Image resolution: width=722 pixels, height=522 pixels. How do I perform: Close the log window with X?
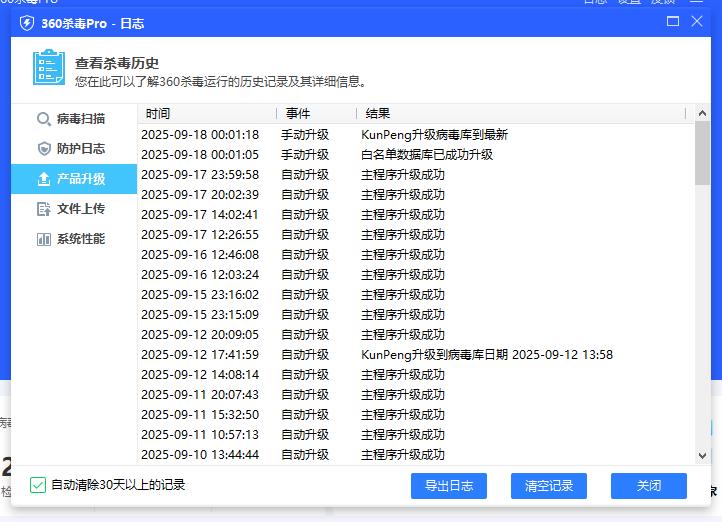coord(697,21)
